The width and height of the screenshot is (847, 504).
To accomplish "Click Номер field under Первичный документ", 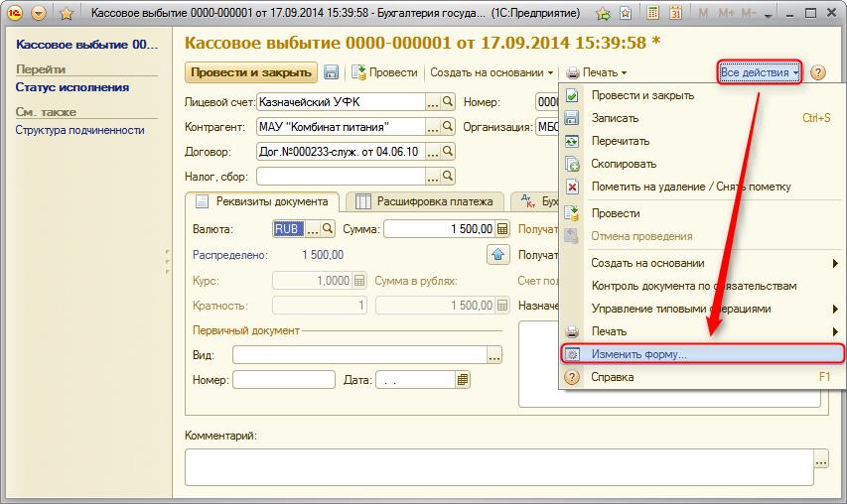I will point(284,380).
